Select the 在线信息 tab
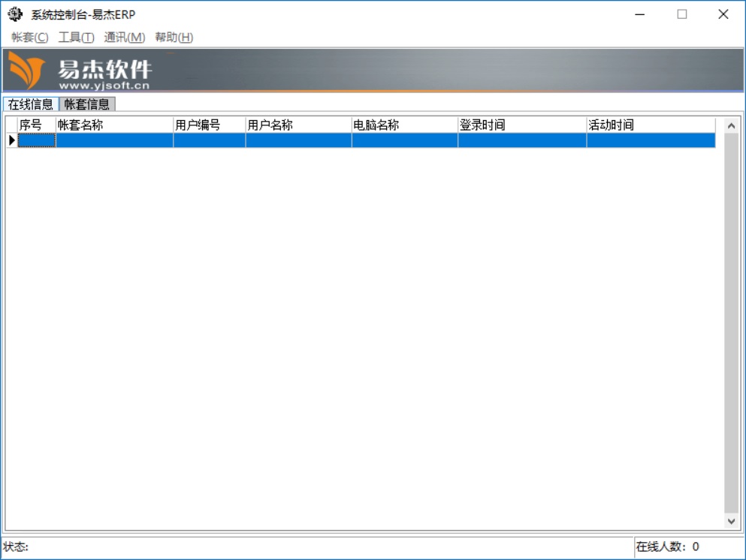The height and width of the screenshot is (560, 746). click(31, 104)
